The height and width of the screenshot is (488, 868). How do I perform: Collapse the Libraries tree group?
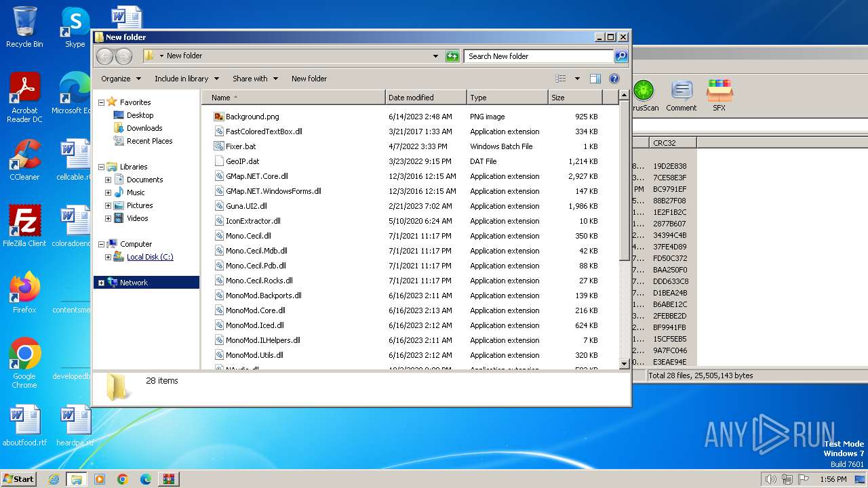(101, 167)
